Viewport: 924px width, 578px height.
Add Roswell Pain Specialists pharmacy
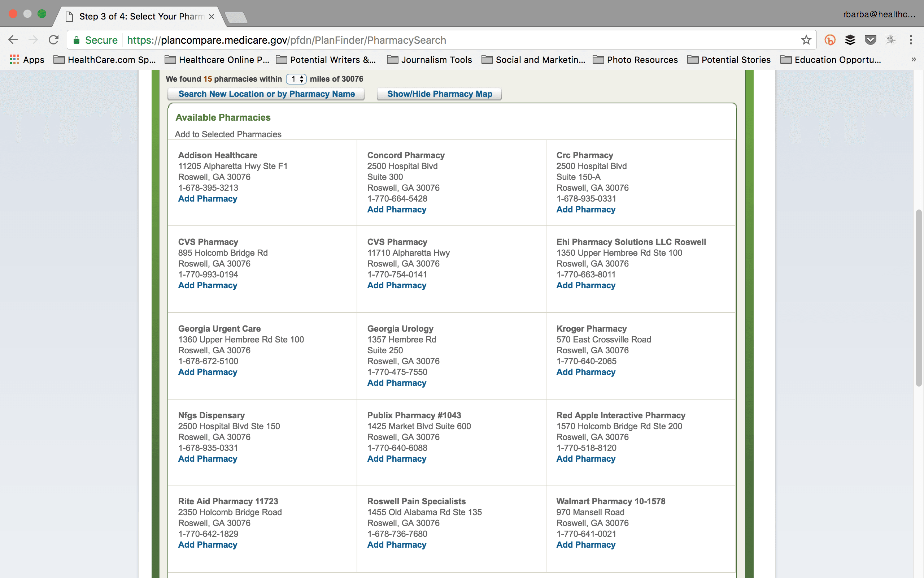click(397, 545)
